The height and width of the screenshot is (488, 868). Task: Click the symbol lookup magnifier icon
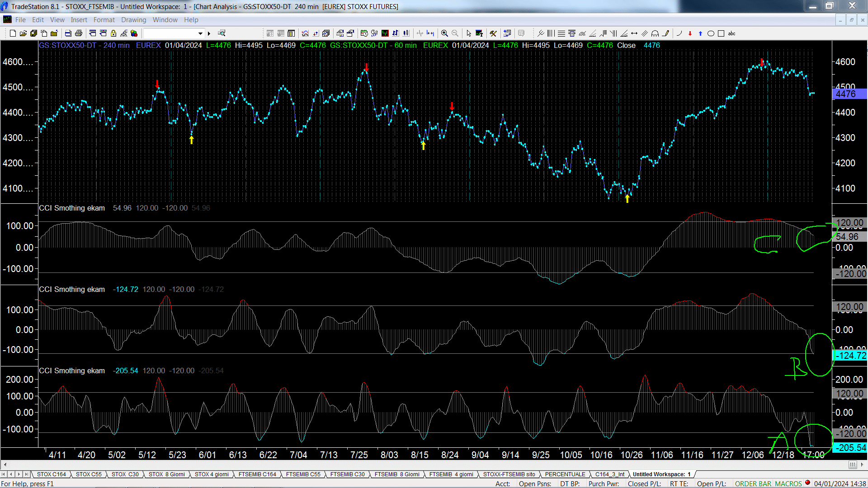pyautogui.click(x=222, y=33)
